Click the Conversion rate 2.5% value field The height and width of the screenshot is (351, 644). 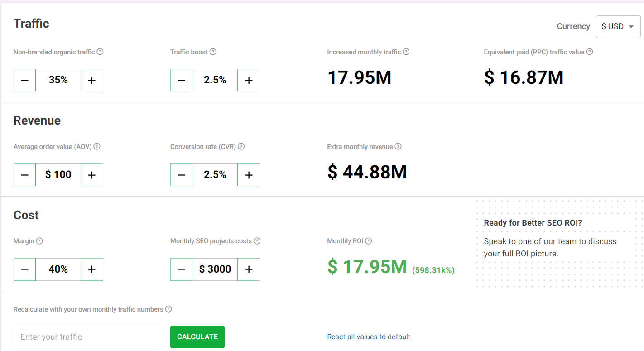(215, 175)
